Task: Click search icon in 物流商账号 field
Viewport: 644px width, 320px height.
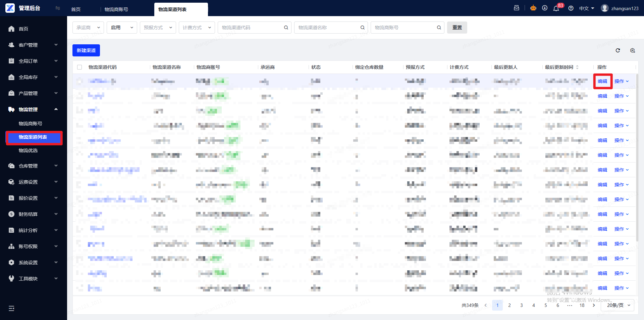Action: pyautogui.click(x=439, y=28)
